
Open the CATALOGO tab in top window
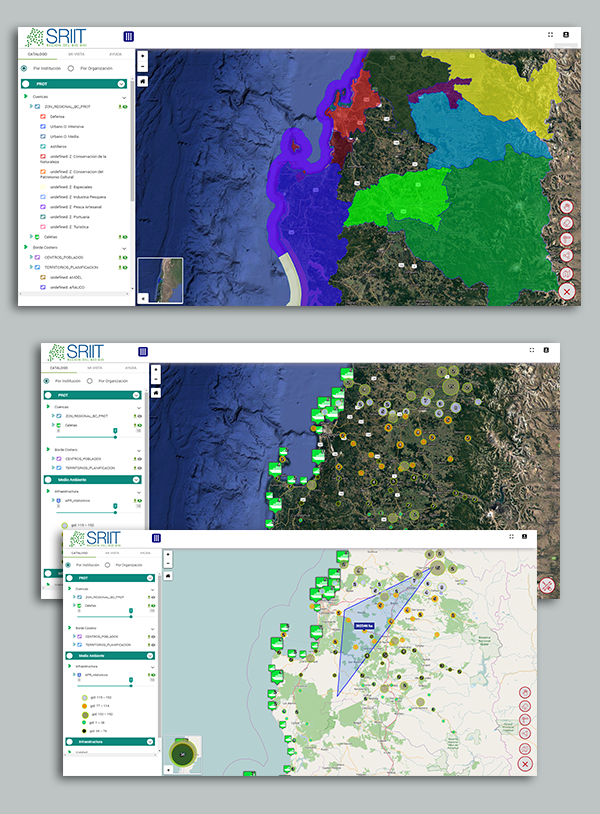(37, 54)
